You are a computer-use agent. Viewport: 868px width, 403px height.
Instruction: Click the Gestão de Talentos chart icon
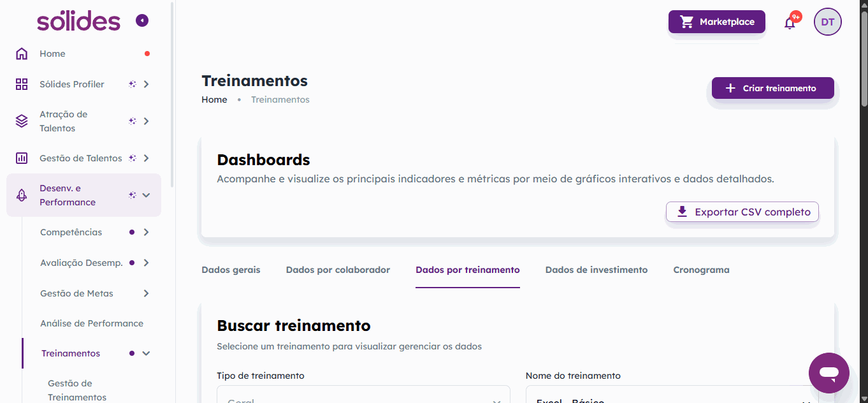(x=22, y=158)
